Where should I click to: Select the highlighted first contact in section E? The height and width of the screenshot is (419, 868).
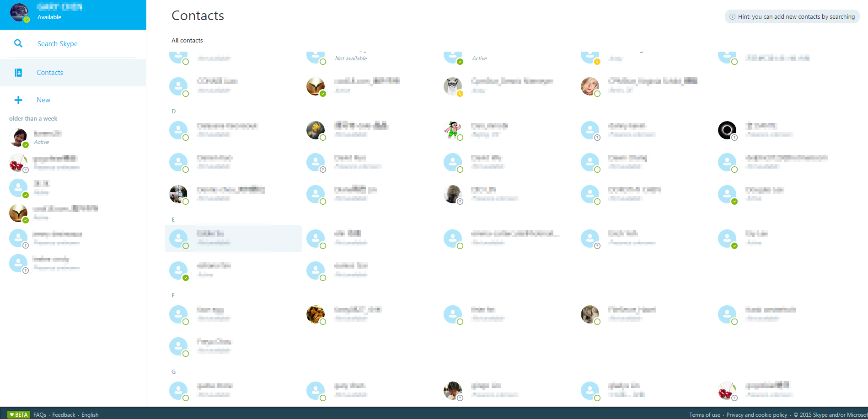pos(233,239)
